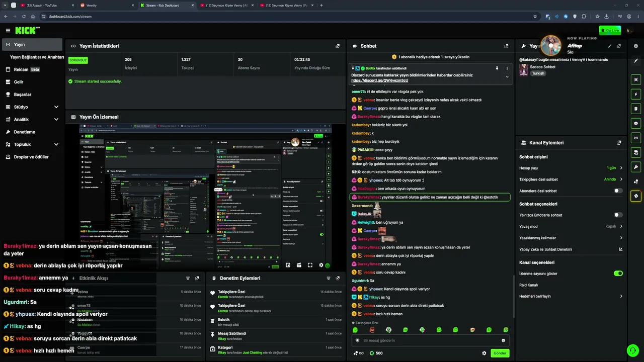Reload the browser page
The width and height of the screenshot is (644, 362).
tap(24, 16)
